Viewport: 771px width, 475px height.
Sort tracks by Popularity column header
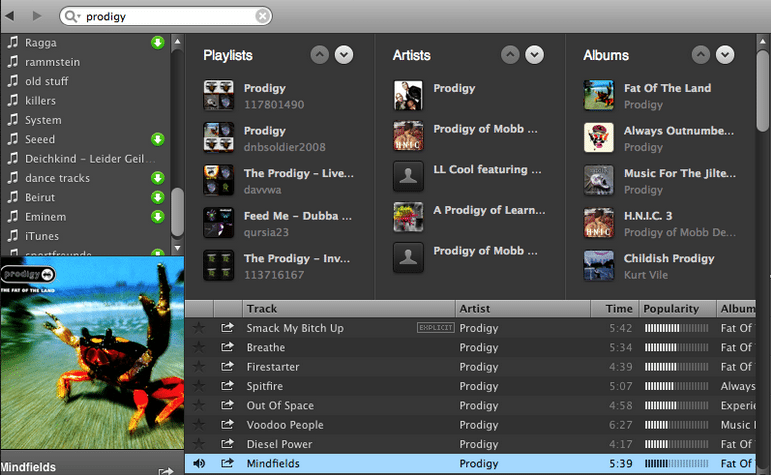(678, 309)
